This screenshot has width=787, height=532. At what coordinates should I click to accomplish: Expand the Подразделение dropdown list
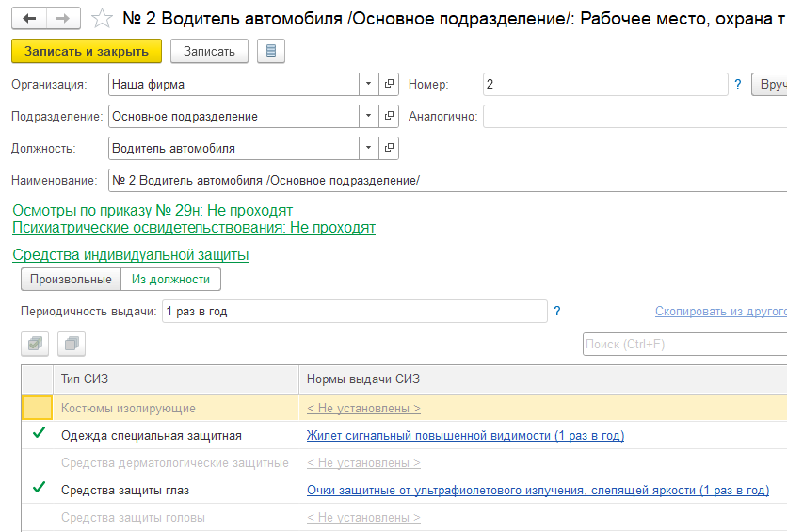[368, 117]
